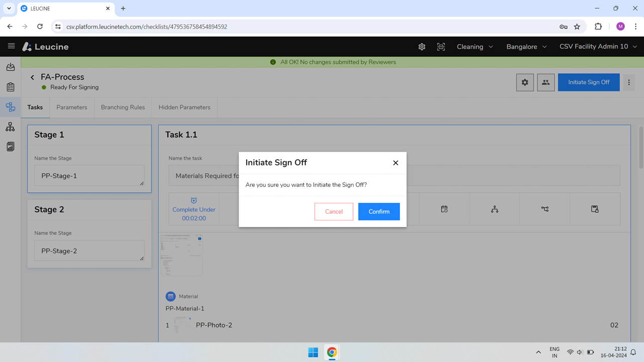Click the page vertical scrollbar
Viewport: 644px width, 362px height.
coord(641,148)
